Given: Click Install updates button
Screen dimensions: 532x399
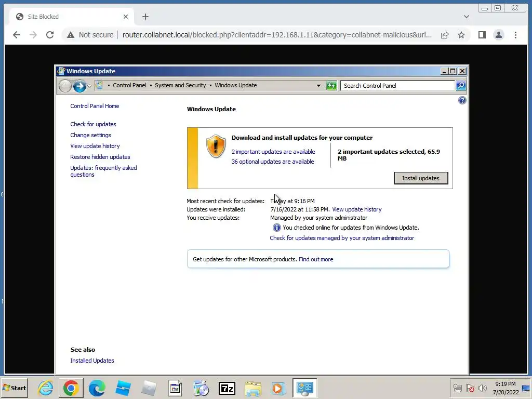Looking at the screenshot, I should pos(421,178).
